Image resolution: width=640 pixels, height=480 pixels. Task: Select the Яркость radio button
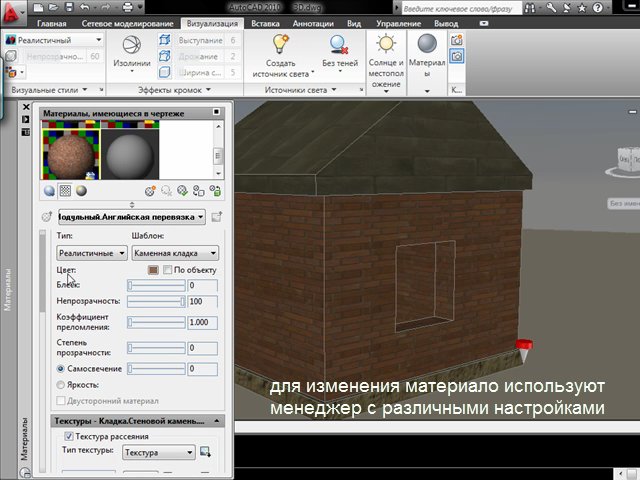coord(62,384)
